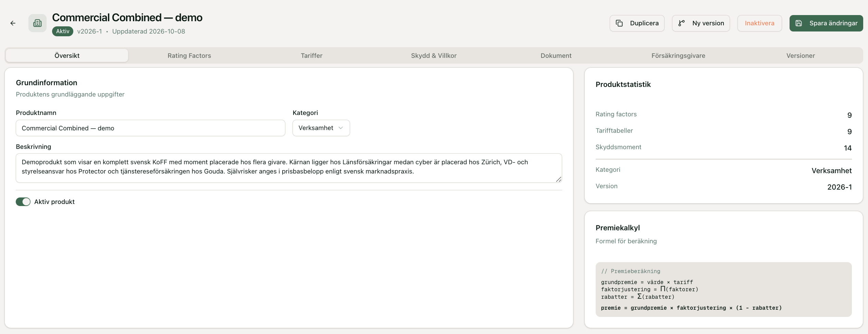Click the Aktiv status badge
The image size is (868, 334).
63,31
